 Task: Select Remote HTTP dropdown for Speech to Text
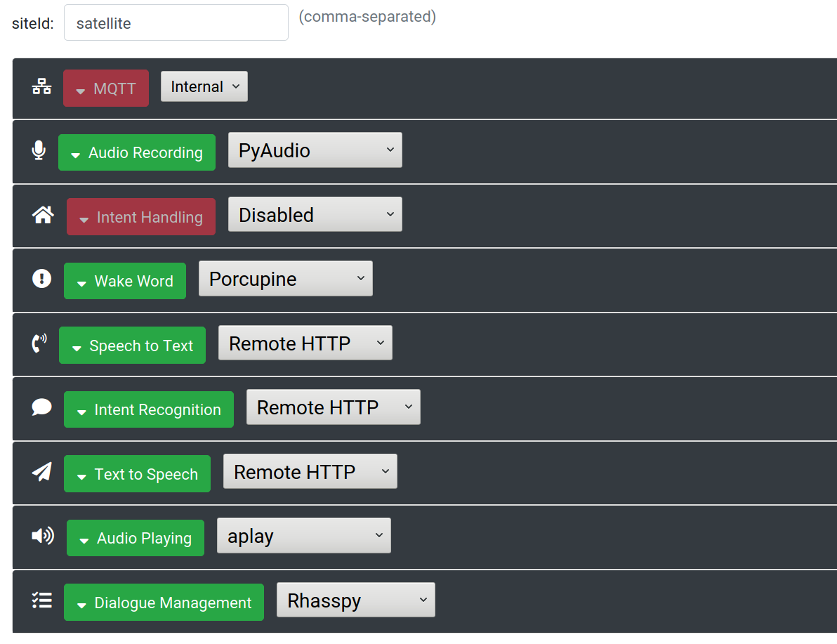[305, 343]
